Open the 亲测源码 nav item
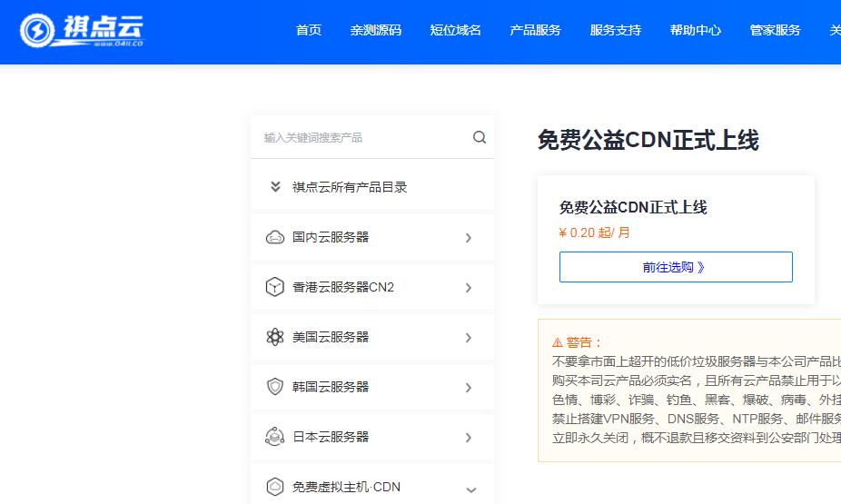The height and width of the screenshot is (504, 841). [376, 30]
